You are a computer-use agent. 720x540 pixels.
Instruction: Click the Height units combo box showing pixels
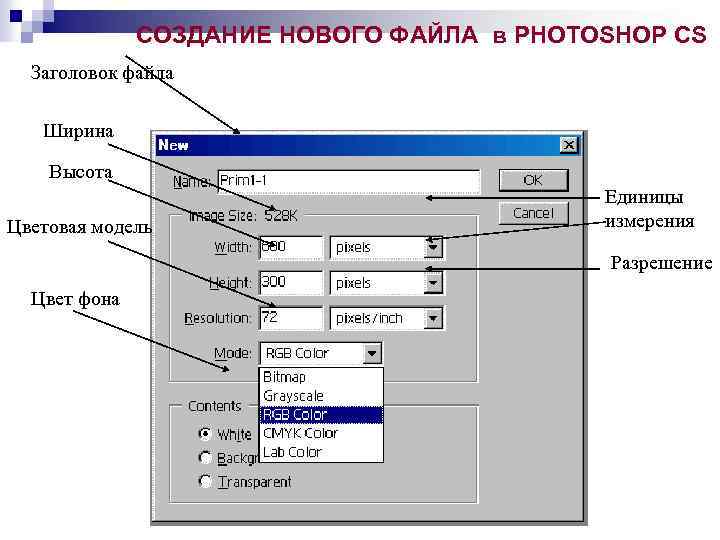coord(387,283)
